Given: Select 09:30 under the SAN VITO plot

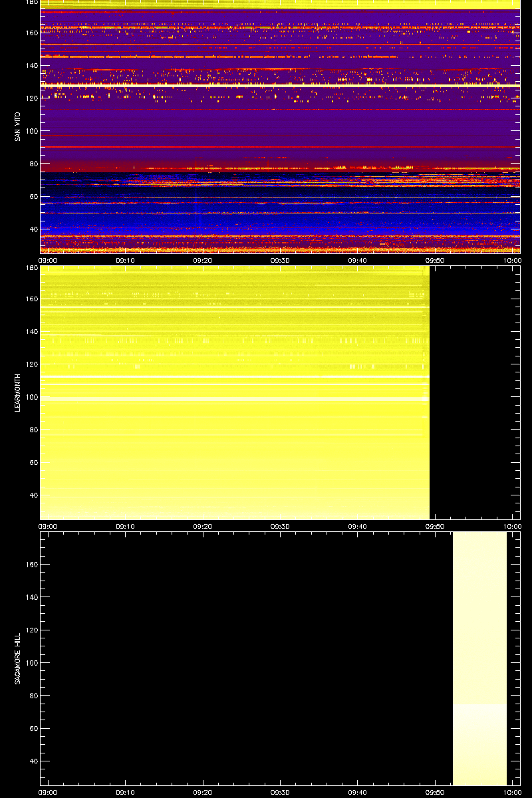Looking at the screenshot, I should (x=280, y=261).
